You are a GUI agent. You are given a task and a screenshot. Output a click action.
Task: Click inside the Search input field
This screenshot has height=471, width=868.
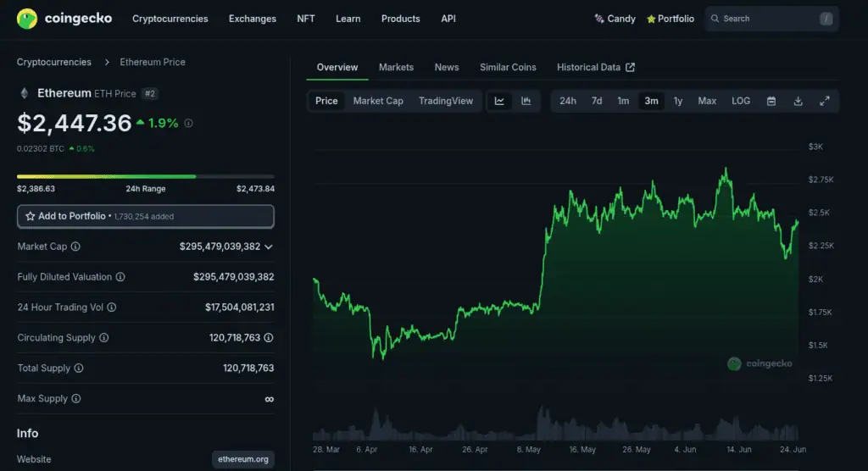(771, 19)
